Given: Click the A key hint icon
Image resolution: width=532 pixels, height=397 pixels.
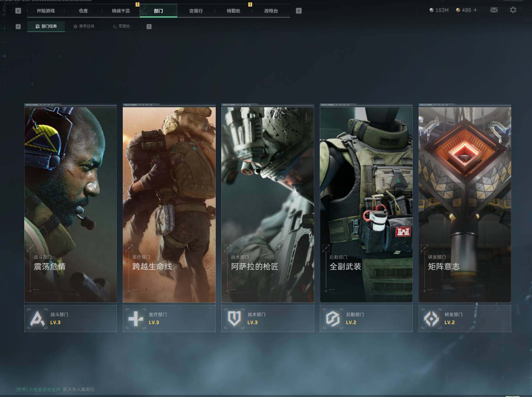Looking at the screenshot, I should [18, 26].
